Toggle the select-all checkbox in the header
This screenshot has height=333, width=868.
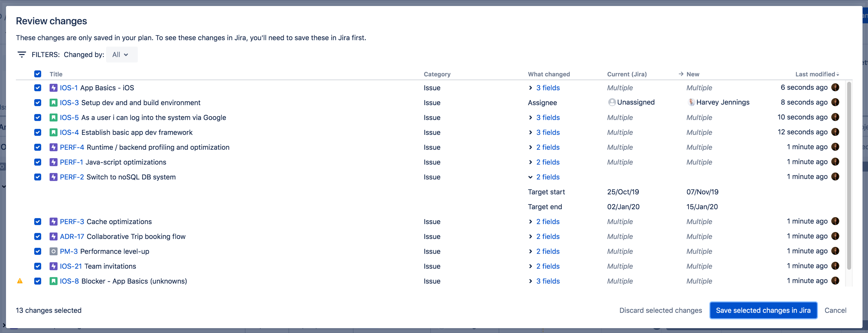point(38,74)
